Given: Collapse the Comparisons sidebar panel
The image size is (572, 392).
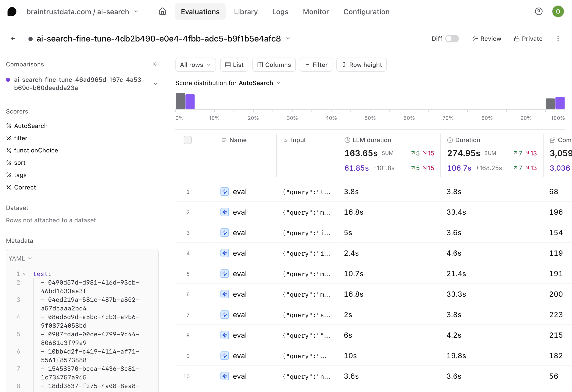Looking at the screenshot, I should 155,64.
